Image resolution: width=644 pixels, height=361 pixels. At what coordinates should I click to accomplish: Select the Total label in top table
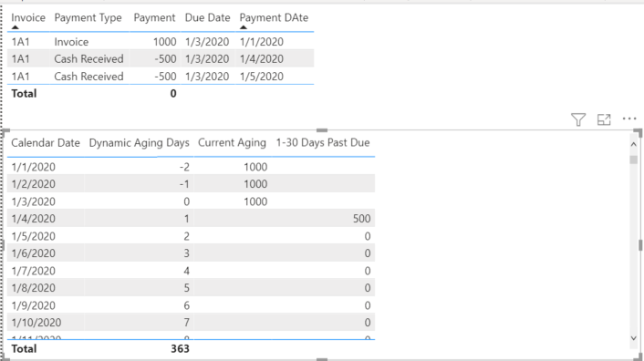(x=24, y=94)
